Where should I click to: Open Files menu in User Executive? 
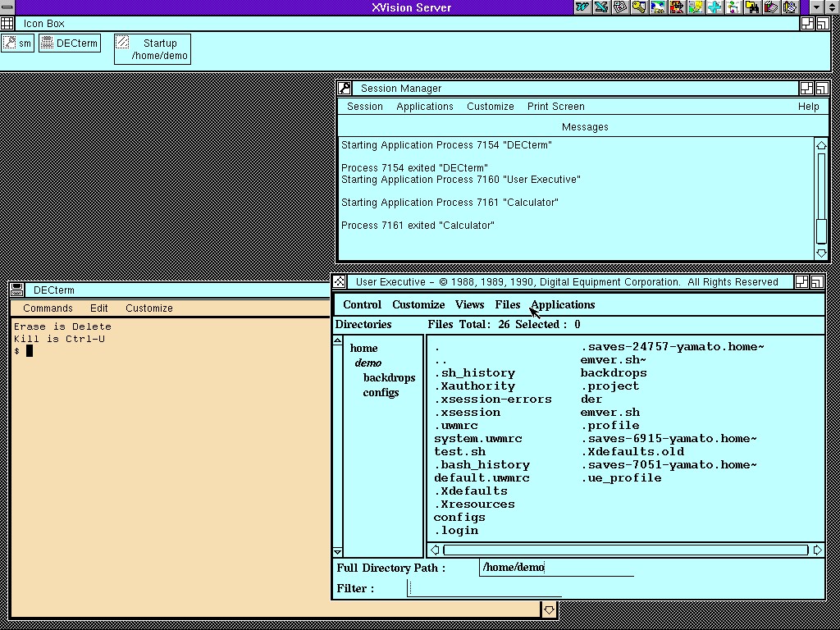pos(507,304)
